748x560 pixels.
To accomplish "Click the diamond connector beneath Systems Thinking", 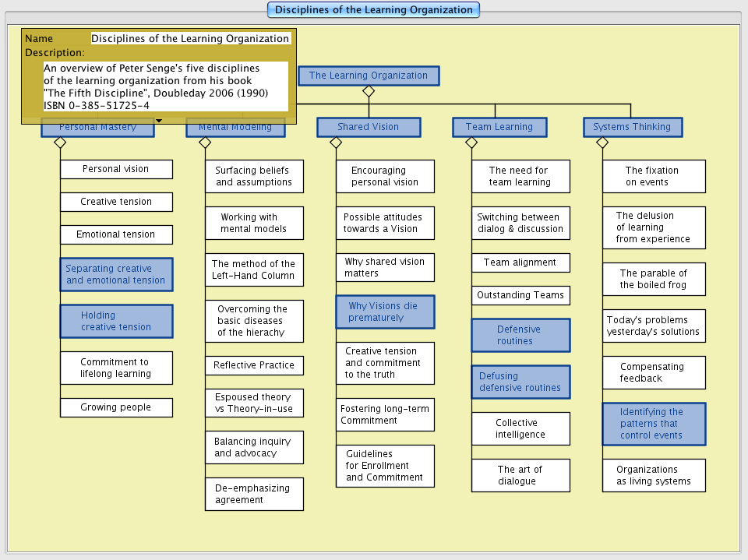I will pos(602,143).
